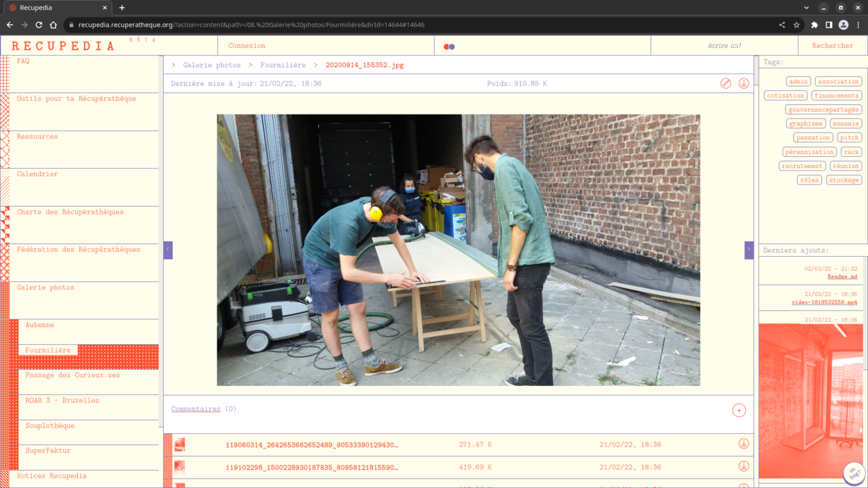Open the Readme.md recent addition

click(842, 277)
